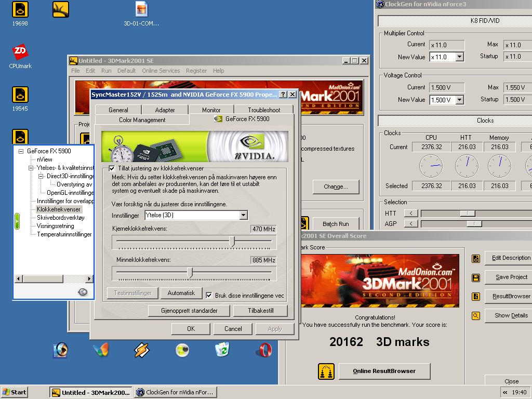Open the media player desktop icon at bottom left
Viewport: 532px width, 399px height.
pos(60,350)
